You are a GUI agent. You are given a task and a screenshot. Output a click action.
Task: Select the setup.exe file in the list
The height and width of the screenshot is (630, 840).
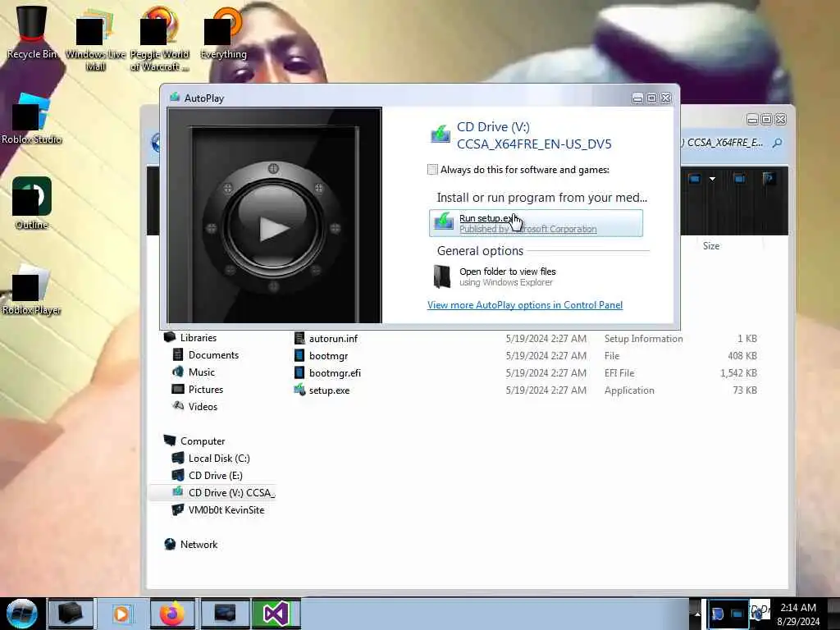coord(329,390)
